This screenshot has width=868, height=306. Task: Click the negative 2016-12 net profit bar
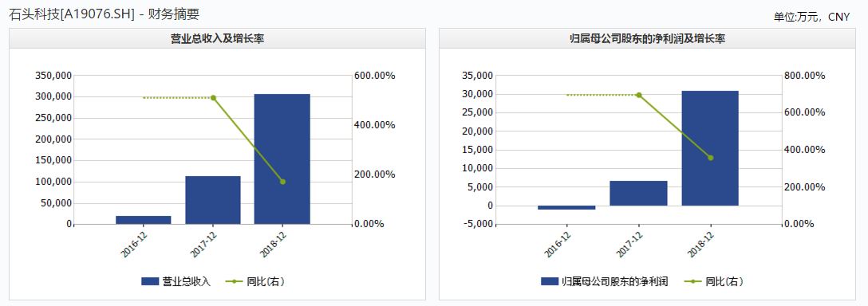coord(567,207)
